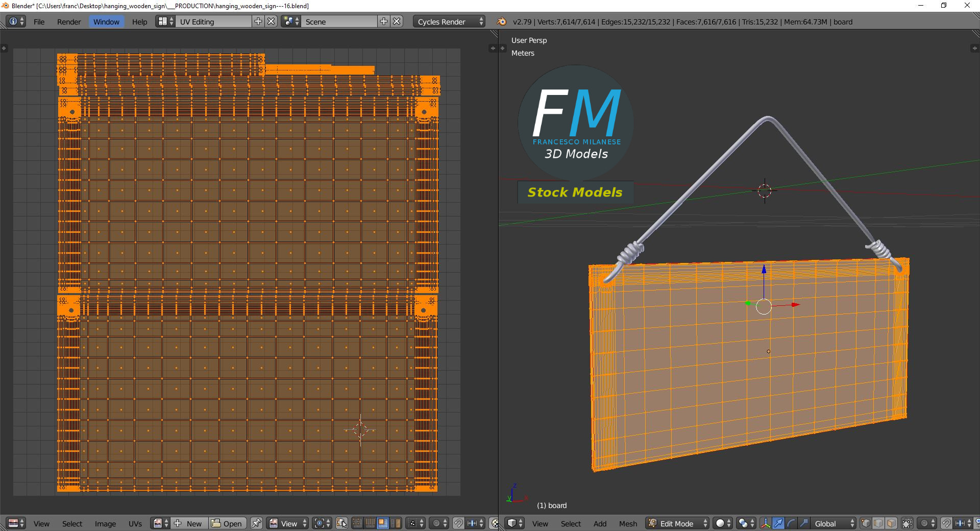Expand the Cycles Render engine dropdown
This screenshot has height=531, width=980.
(x=449, y=21)
